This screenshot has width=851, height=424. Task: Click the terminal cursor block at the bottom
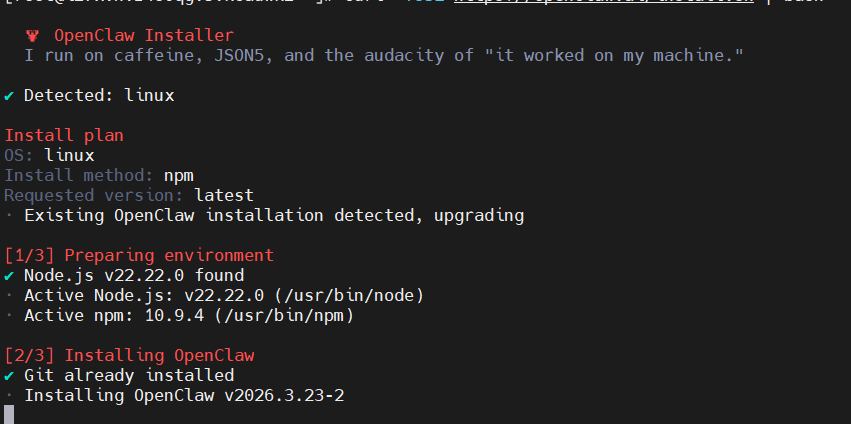coord(9,414)
